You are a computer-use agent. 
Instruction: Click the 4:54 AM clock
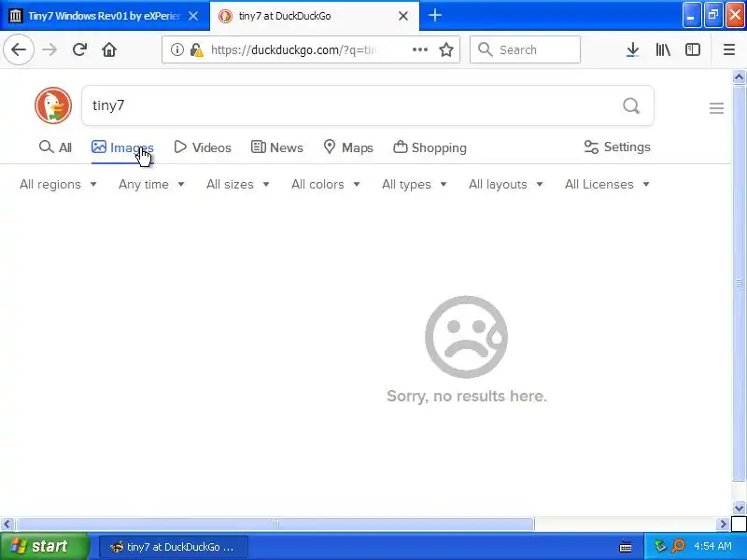click(712, 546)
